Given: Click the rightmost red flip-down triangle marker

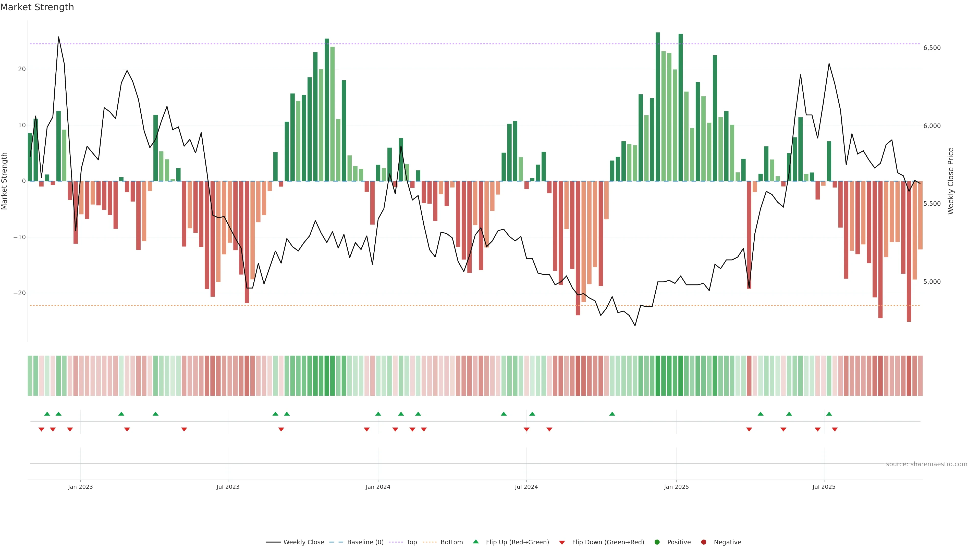Looking at the screenshot, I should [835, 429].
